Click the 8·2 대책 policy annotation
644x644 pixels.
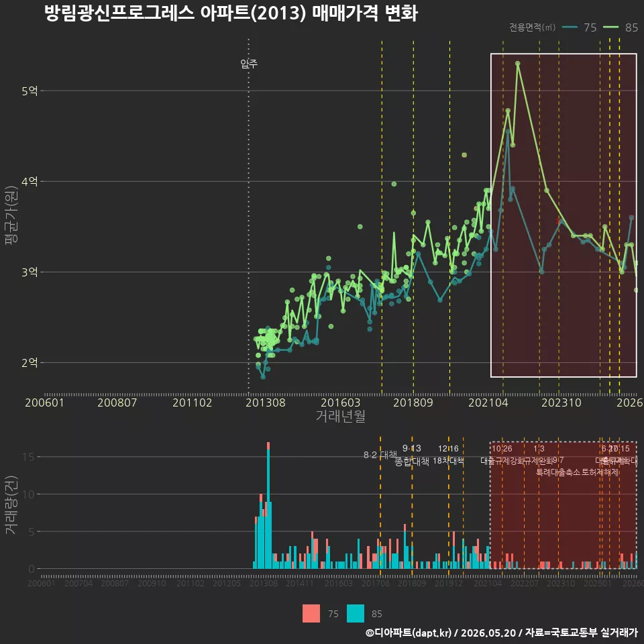pos(380,455)
